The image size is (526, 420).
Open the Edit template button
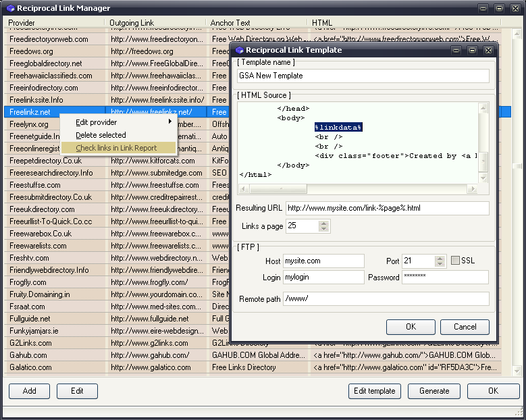pyautogui.click(x=375, y=391)
